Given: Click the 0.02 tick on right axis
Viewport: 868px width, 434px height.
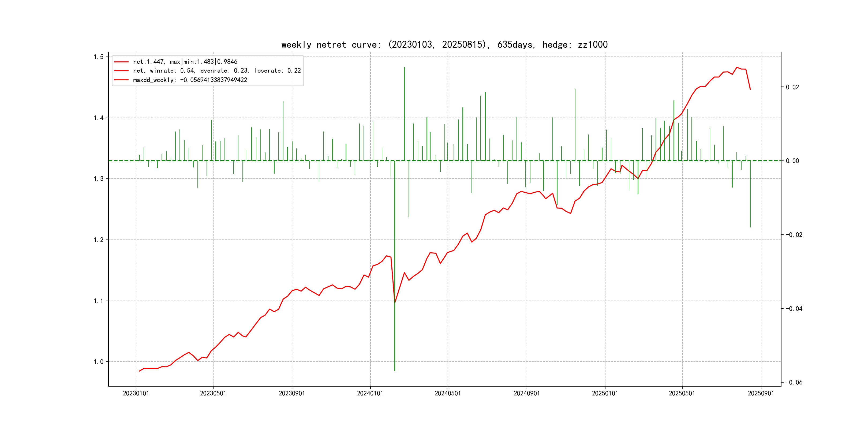Looking at the screenshot, I should (792, 87).
